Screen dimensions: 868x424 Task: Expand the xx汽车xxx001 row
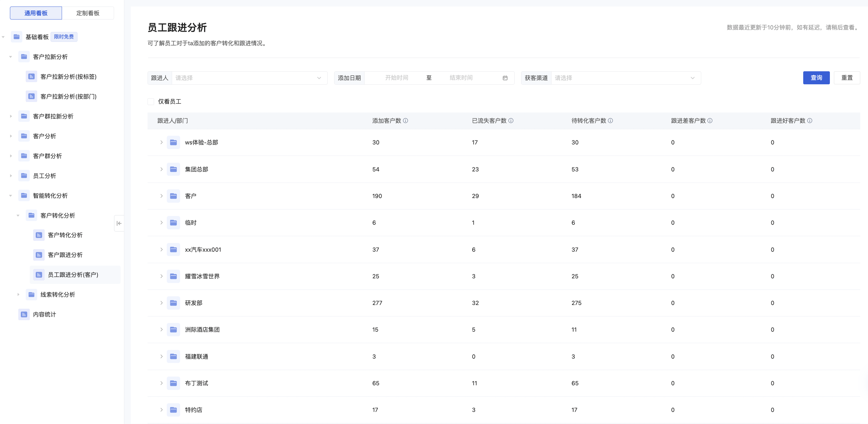[162, 250]
